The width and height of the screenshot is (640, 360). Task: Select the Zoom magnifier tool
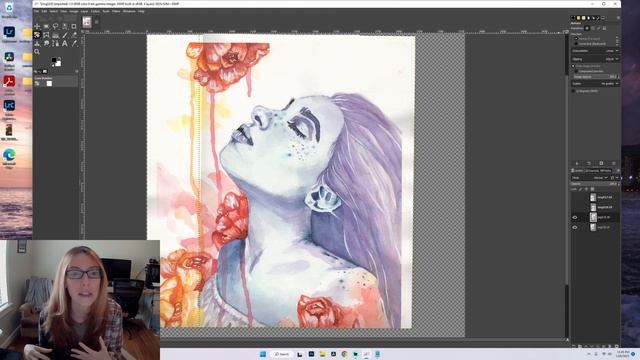(x=37, y=52)
